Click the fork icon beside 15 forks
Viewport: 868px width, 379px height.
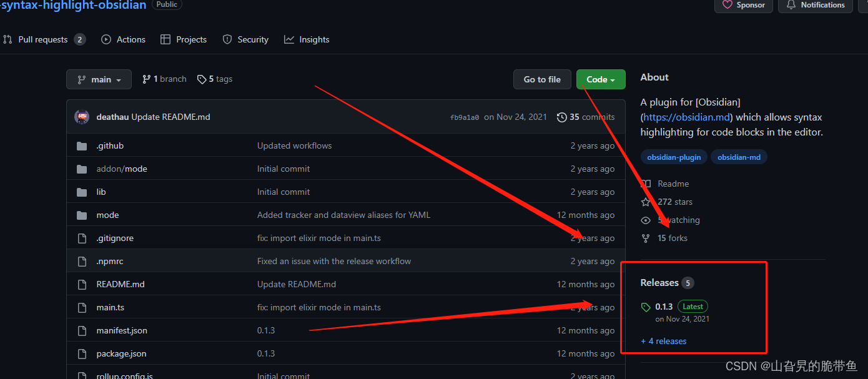point(646,238)
